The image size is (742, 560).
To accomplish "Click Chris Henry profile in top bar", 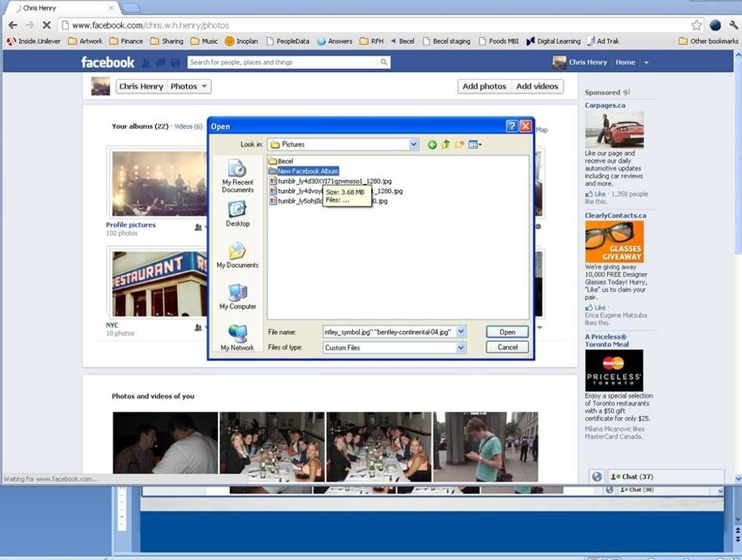I will click(580, 62).
